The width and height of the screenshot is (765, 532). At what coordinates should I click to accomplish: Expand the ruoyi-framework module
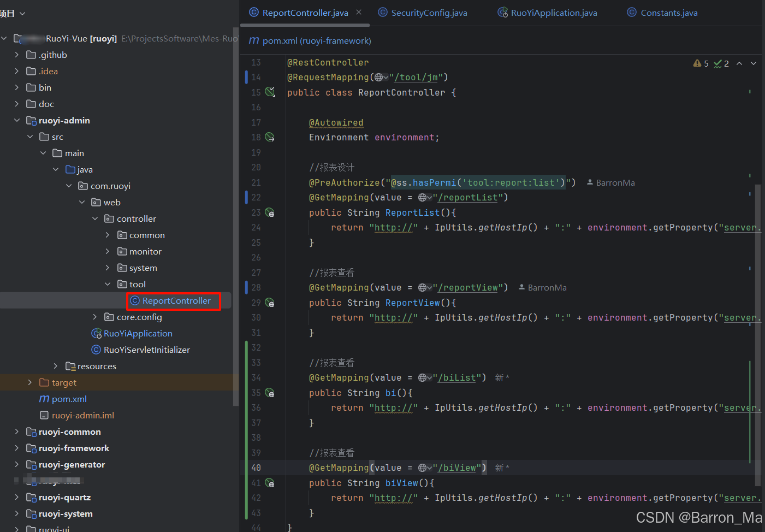(x=17, y=448)
